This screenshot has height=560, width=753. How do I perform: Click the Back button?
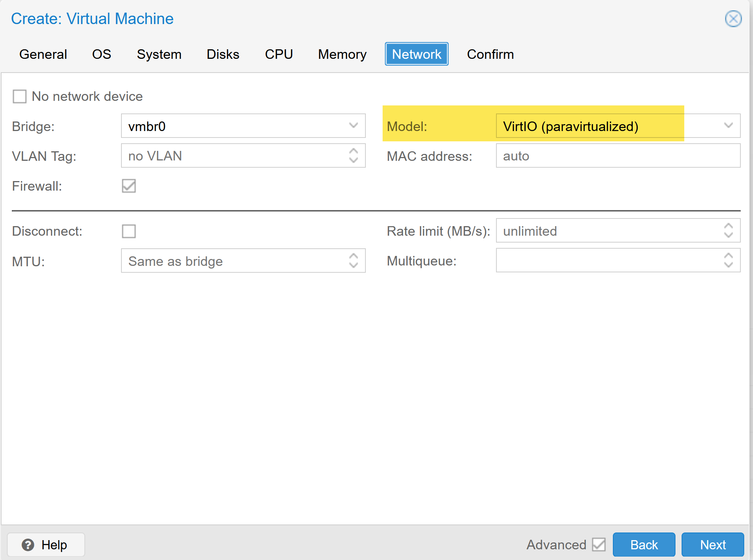click(x=644, y=545)
